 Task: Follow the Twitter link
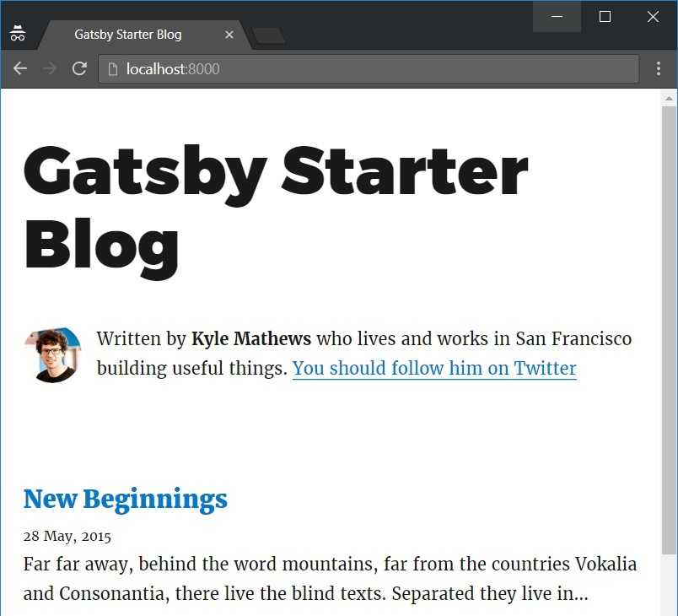click(434, 368)
